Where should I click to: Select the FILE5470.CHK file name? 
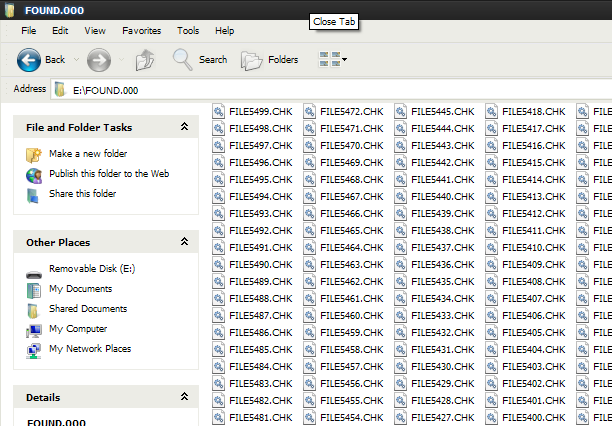[x=352, y=146]
